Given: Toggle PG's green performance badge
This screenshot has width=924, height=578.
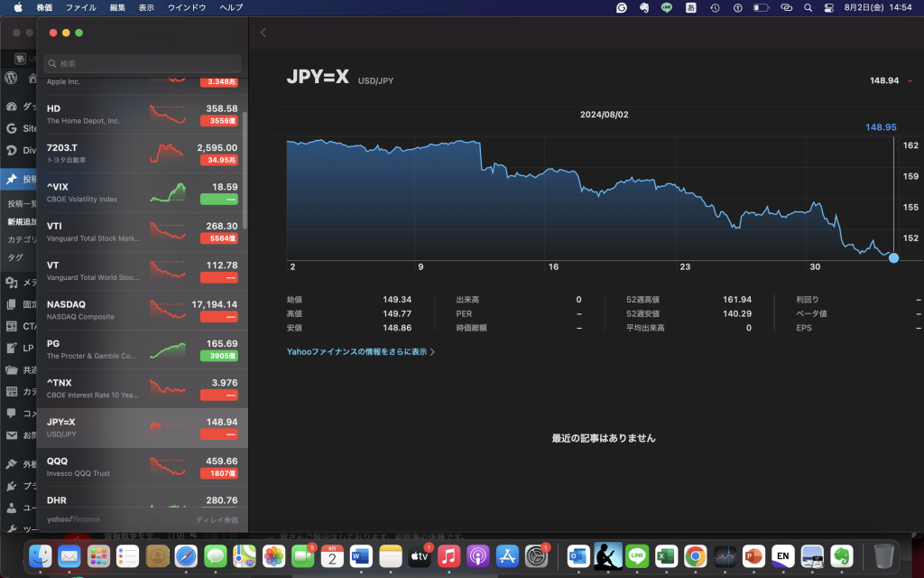Looking at the screenshot, I should [x=217, y=355].
